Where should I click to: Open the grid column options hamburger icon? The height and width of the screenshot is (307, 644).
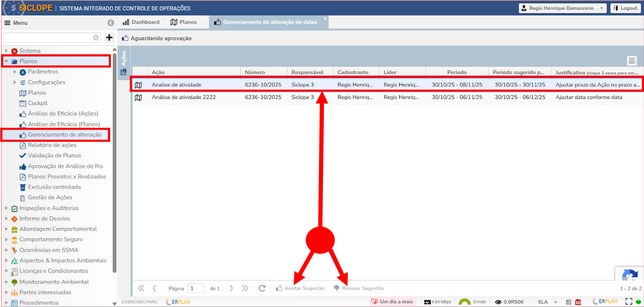coord(631,61)
